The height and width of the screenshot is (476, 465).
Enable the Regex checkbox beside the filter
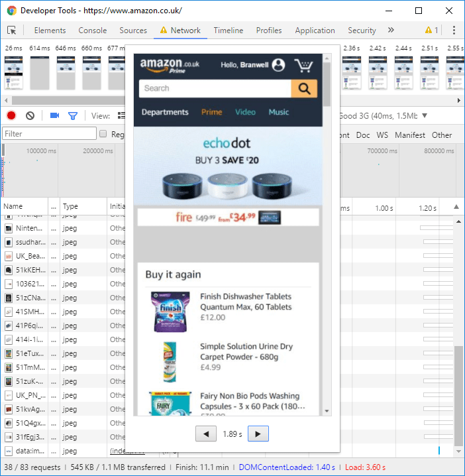[x=103, y=135]
